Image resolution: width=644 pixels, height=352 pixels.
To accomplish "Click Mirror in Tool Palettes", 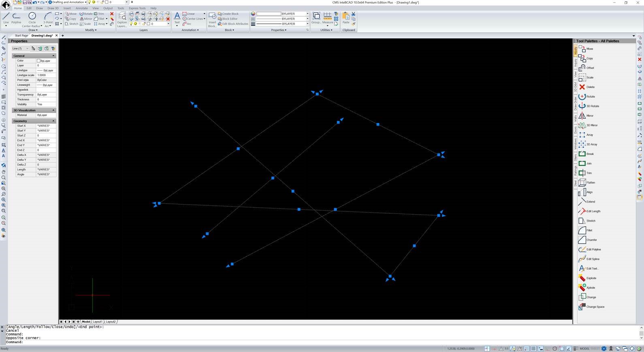I will [586, 115].
